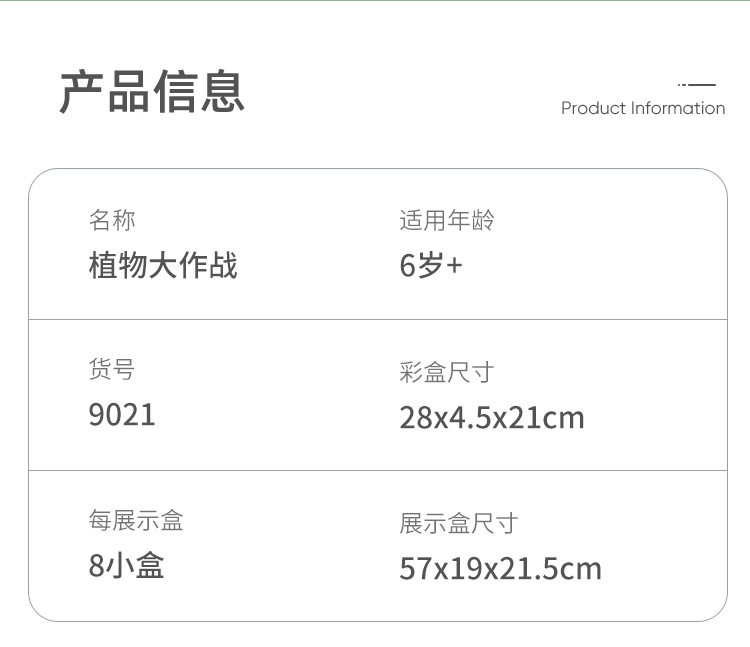Click the display box size 57x19x21.5cm
The width and height of the screenshot is (750, 647).
(500, 569)
